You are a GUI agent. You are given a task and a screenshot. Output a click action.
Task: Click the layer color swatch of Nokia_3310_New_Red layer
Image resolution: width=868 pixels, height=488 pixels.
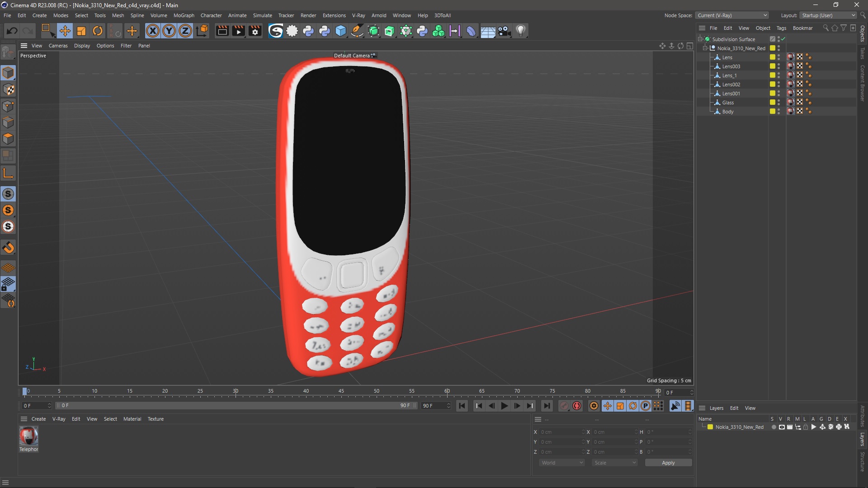pyautogui.click(x=710, y=427)
